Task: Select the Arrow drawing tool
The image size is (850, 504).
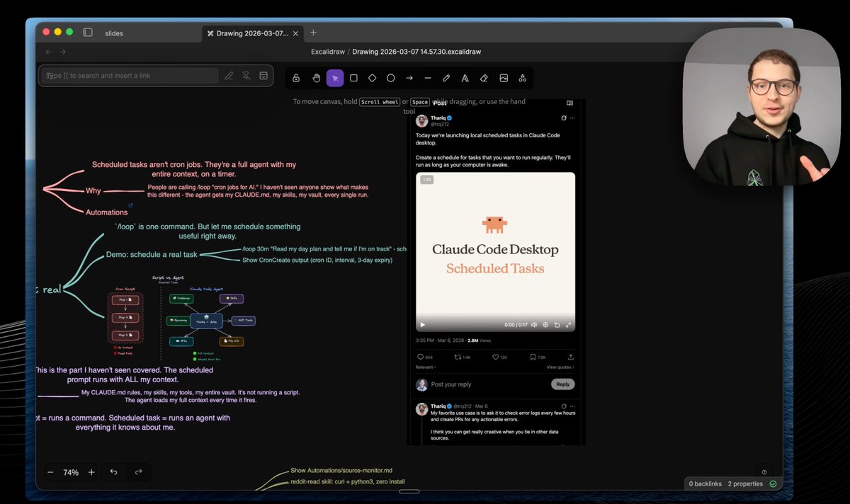Action: 409,78
